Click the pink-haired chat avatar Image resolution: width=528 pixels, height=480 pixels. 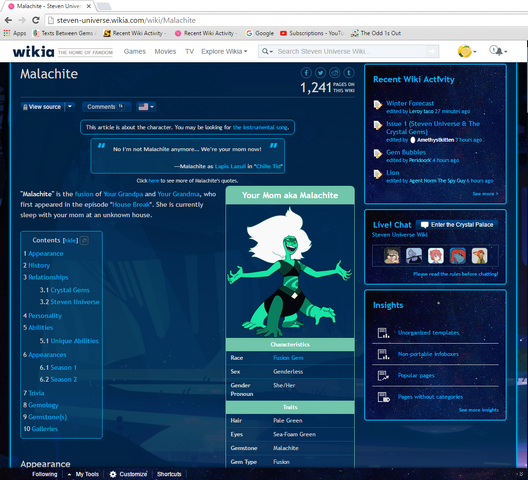[x=436, y=256]
